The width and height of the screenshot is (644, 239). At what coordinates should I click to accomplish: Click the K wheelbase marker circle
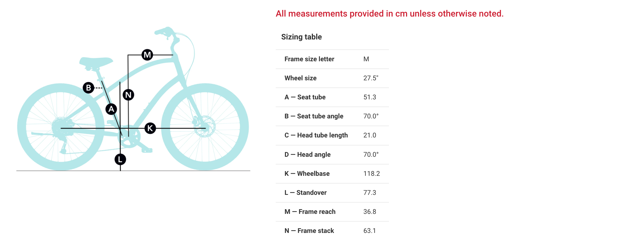point(150,128)
